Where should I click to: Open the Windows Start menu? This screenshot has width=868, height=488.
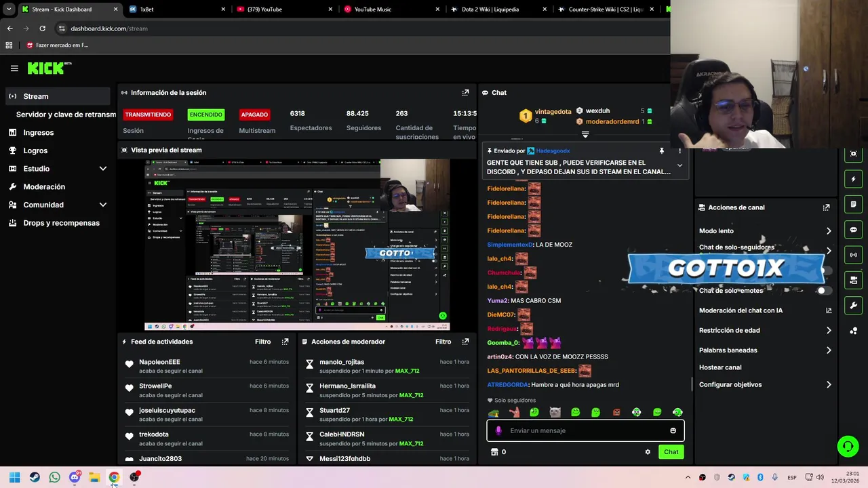[x=14, y=477]
